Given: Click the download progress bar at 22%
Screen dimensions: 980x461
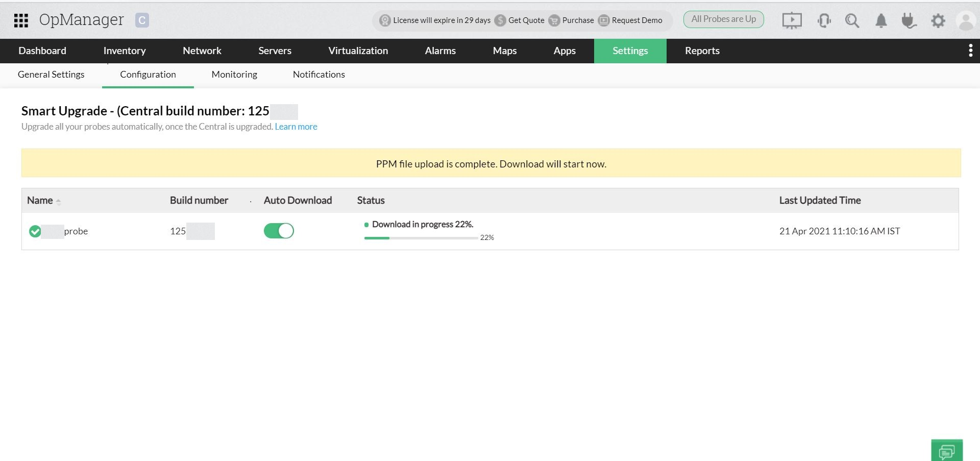Looking at the screenshot, I should (421, 237).
